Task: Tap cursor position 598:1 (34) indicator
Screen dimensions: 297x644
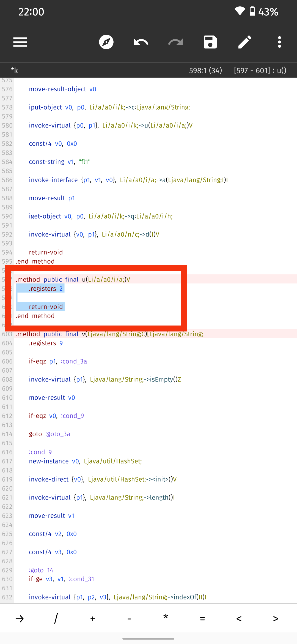Action: point(205,70)
